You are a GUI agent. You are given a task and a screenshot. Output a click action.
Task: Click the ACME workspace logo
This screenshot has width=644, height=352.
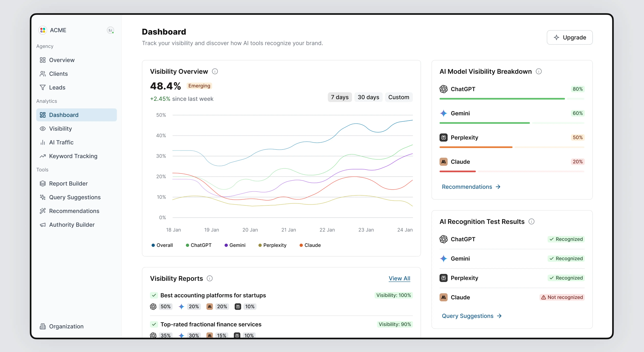click(x=43, y=30)
